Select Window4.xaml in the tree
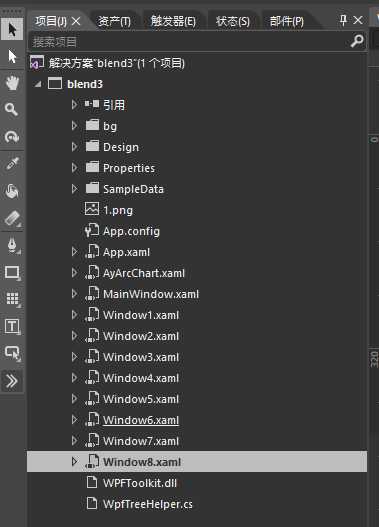The image size is (379, 527). [x=141, y=378]
